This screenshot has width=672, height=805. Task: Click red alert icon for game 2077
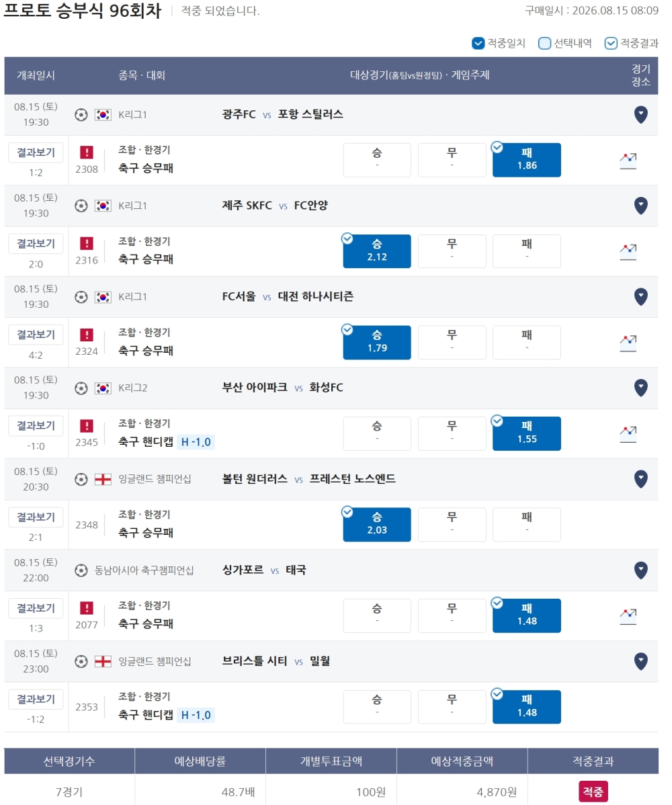[x=86, y=608]
